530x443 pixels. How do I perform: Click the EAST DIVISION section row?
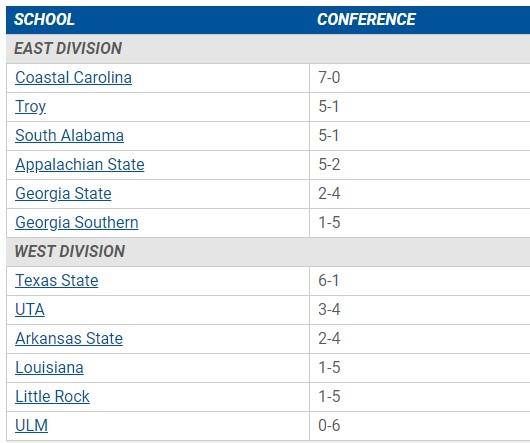click(268, 49)
